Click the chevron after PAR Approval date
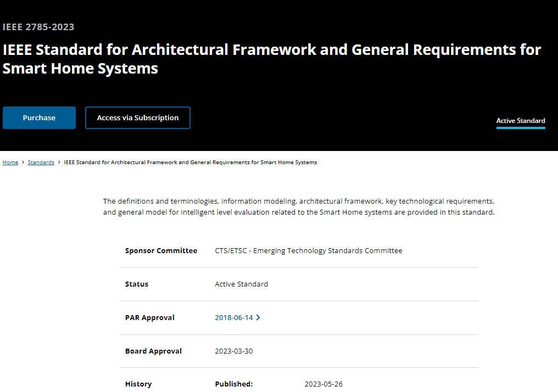Image resolution: width=558 pixels, height=392 pixels. coord(258,317)
